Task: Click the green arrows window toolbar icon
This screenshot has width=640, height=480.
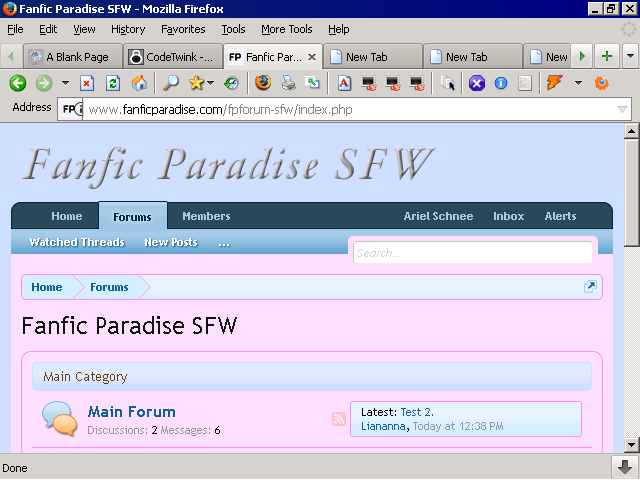Action: click(x=313, y=83)
